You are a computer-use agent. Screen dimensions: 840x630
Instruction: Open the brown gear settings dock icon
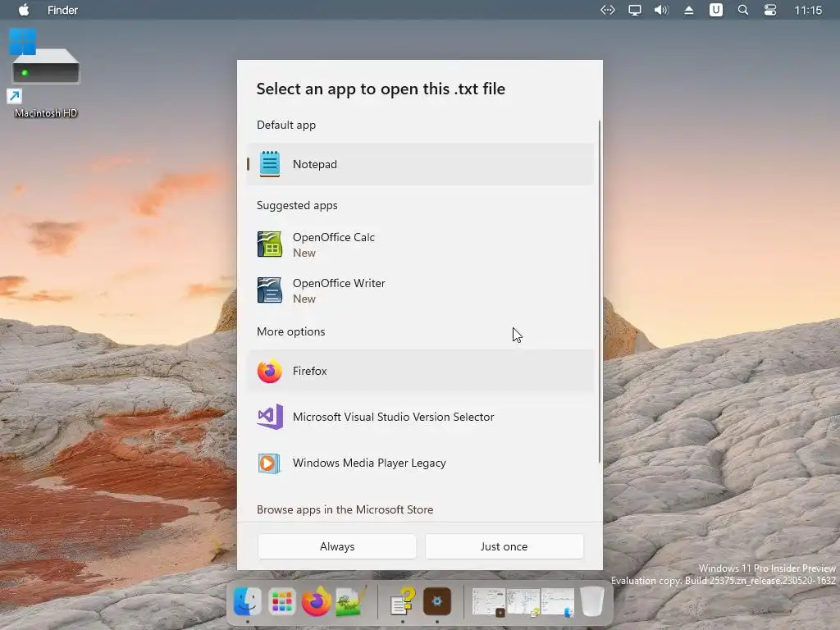437,601
